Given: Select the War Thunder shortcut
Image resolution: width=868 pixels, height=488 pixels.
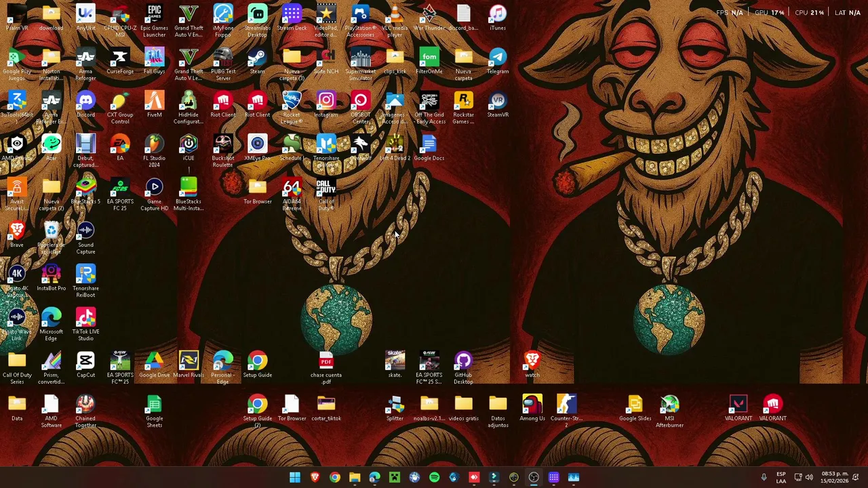Looking at the screenshot, I should point(429,18).
